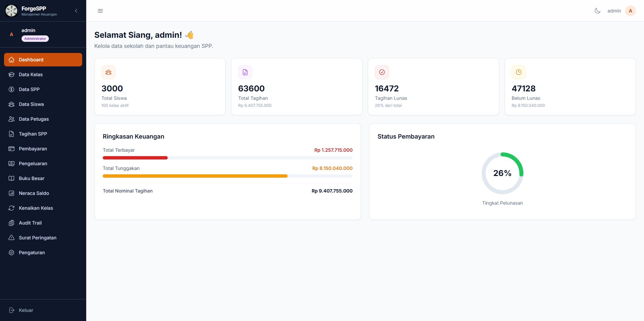Collapse sidebar with the chevron arrow
Image resolution: width=644 pixels, height=321 pixels.
point(76,11)
